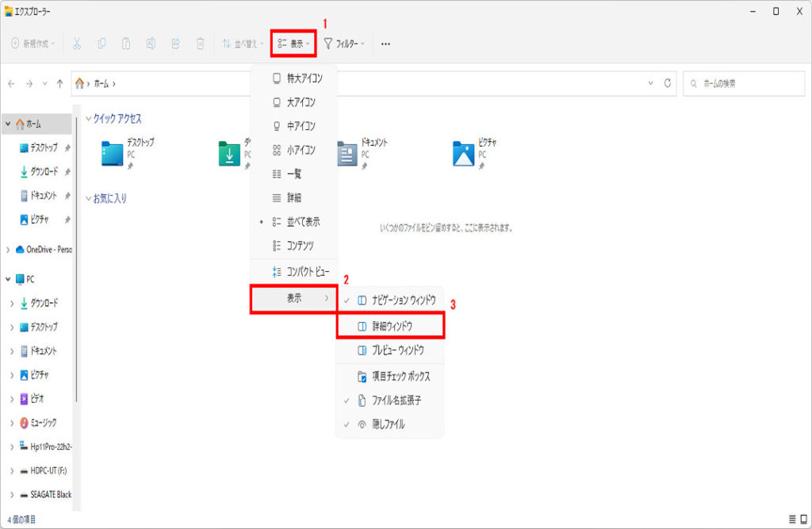Expand the PC tree node
Image resolution: width=812 pixels, height=529 pixels.
pos(9,279)
